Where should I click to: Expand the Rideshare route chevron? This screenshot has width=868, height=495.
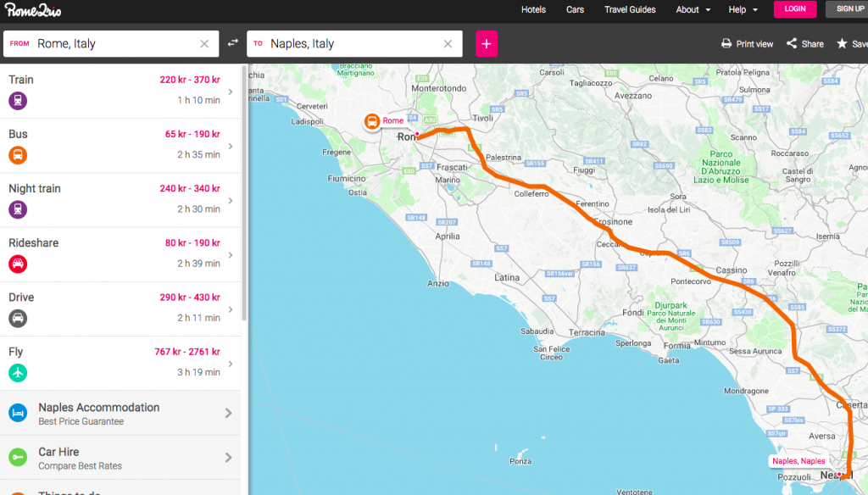[231, 255]
